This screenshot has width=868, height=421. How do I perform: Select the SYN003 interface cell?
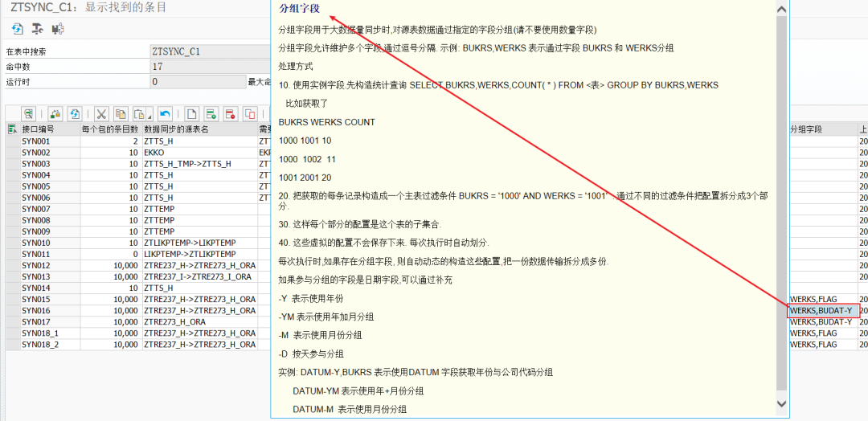point(51,164)
